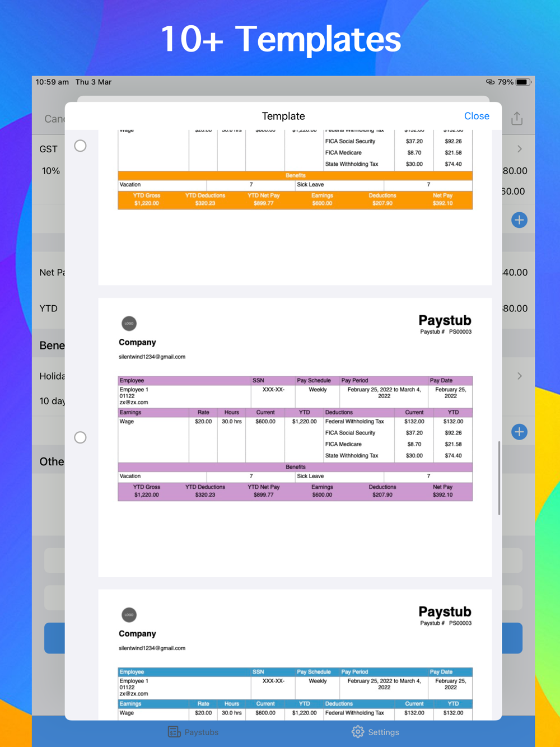560x747 pixels.
Task: Click the template list scrollbar
Action: (499, 478)
